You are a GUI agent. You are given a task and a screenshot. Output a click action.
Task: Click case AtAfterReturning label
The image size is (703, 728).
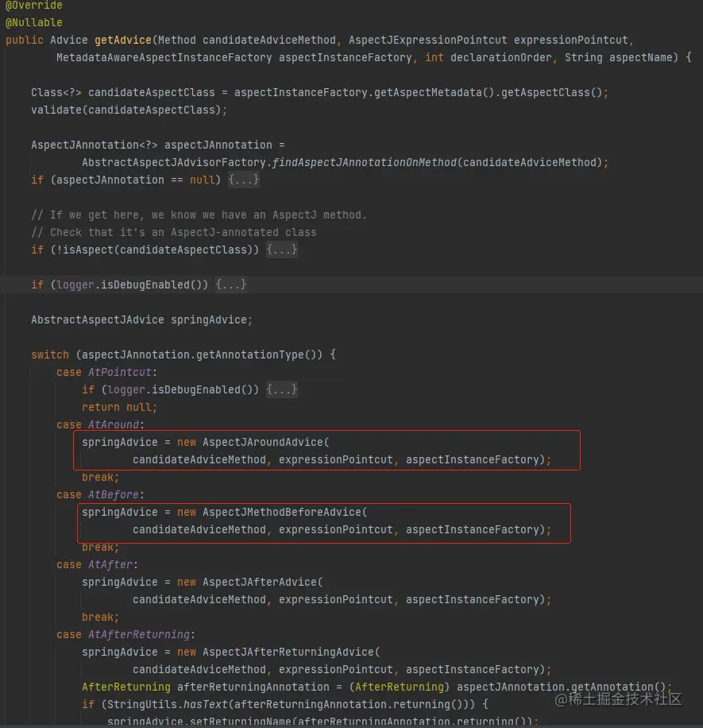point(126,635)
